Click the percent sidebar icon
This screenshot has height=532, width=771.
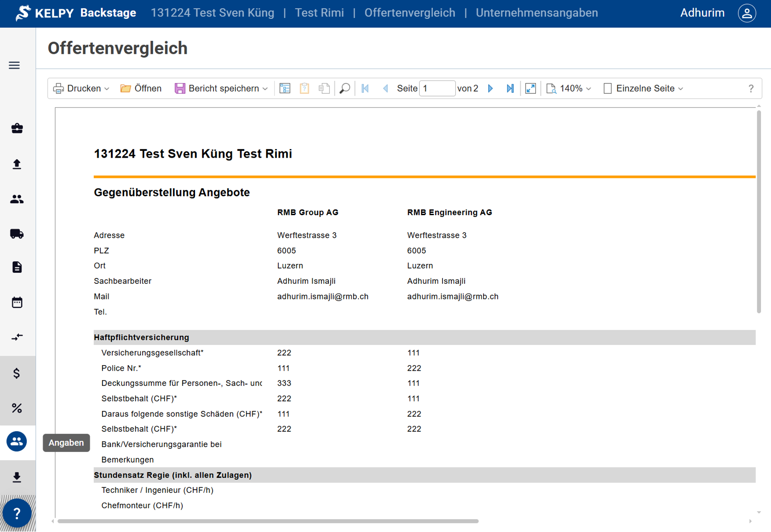click(17, 408)
